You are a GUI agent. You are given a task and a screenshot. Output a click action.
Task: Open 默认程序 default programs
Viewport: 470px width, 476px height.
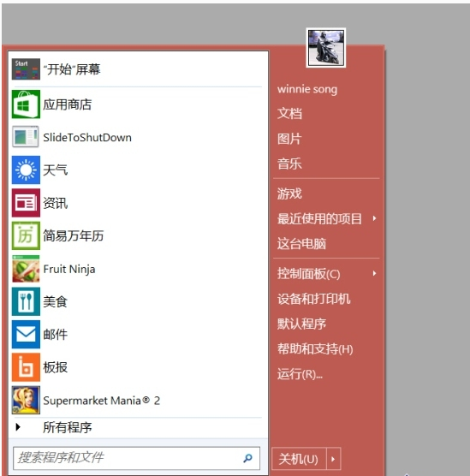(x=301, y=324)
